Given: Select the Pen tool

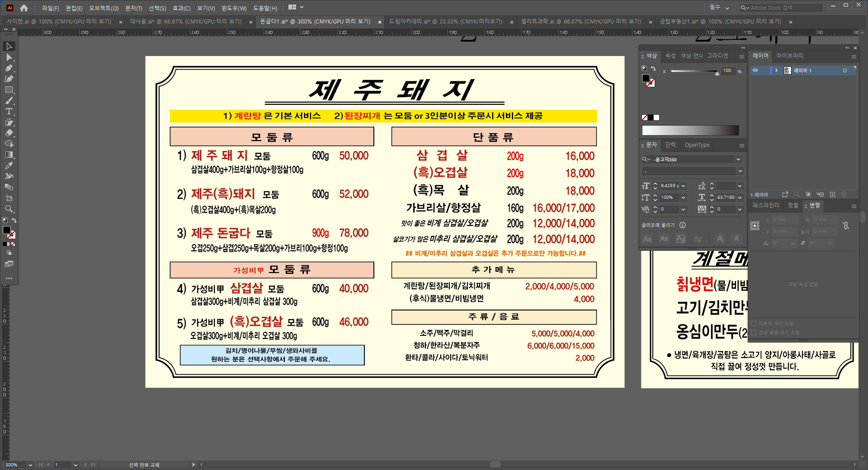Looking at the screenshot, I should pos(9,68).
